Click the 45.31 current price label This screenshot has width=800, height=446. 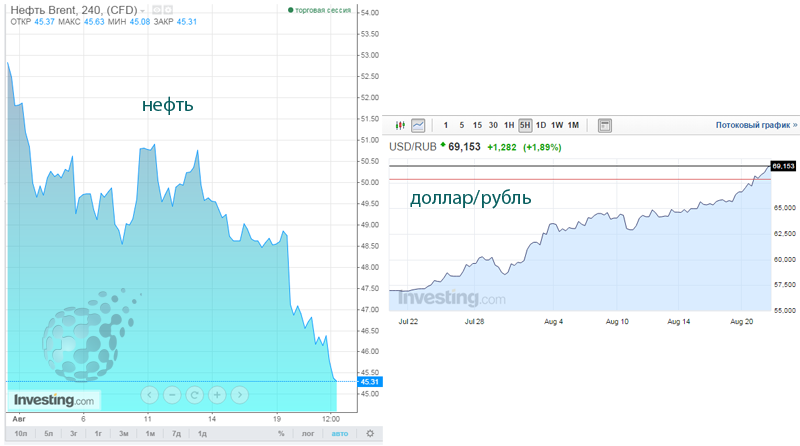[x=370, y=382]
